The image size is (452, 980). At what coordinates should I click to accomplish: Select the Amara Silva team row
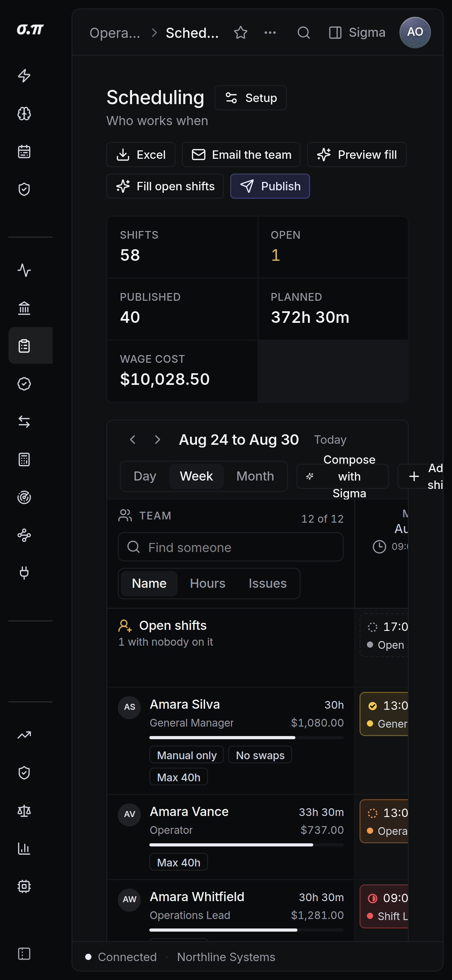(x=231, y=741)
